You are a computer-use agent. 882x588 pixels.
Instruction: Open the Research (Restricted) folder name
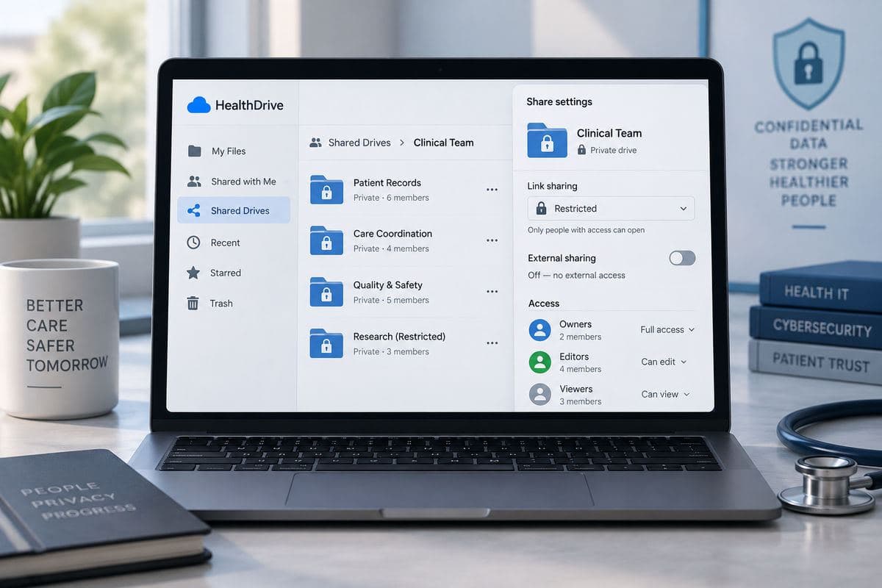[x=399, y=337]
